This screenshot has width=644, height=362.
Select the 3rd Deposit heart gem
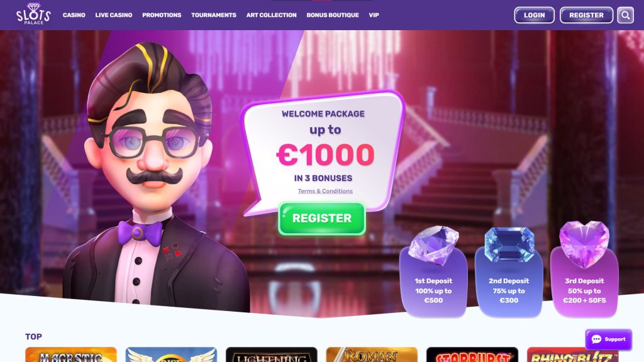584,244
